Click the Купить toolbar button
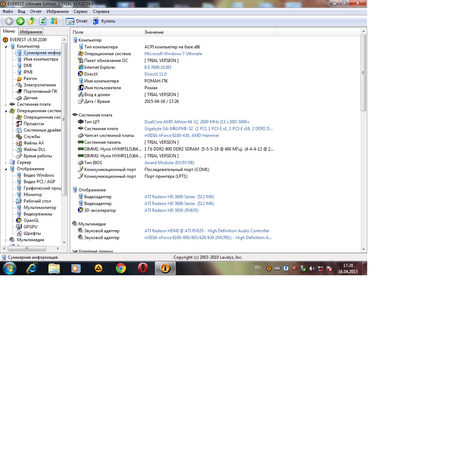The height and width of the screenshot is (476, 459). point(104,21)
